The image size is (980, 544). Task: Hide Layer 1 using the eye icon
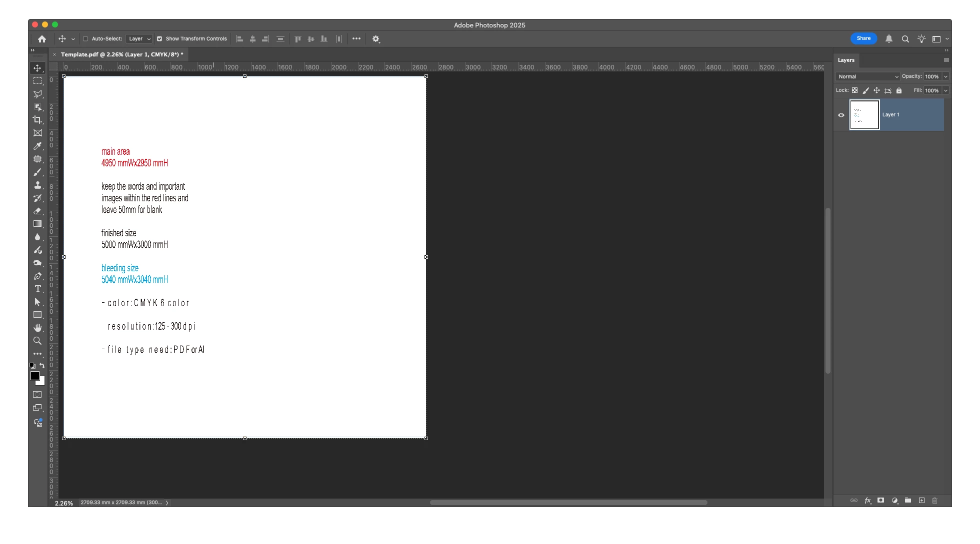click(841, 115)
